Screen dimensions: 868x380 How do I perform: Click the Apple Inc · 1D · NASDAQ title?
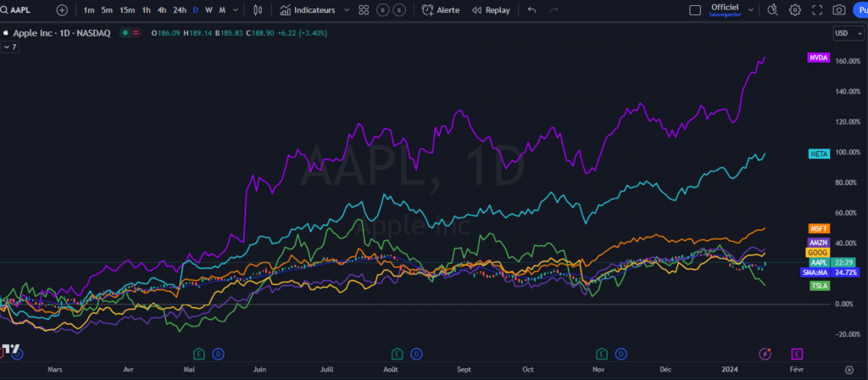coord(61,33)
